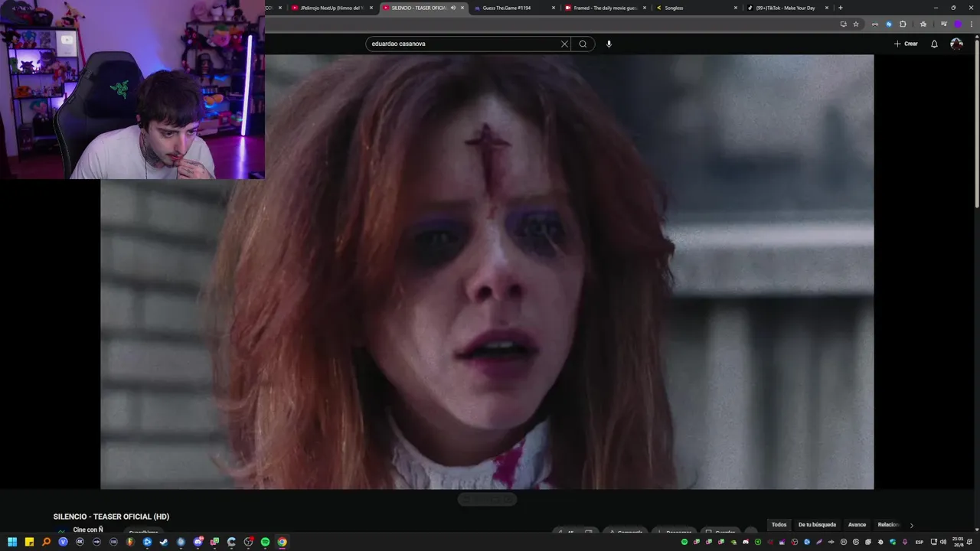Open the Windows Start menu
This screenshot has width=980, height=551.
[12, 542]
